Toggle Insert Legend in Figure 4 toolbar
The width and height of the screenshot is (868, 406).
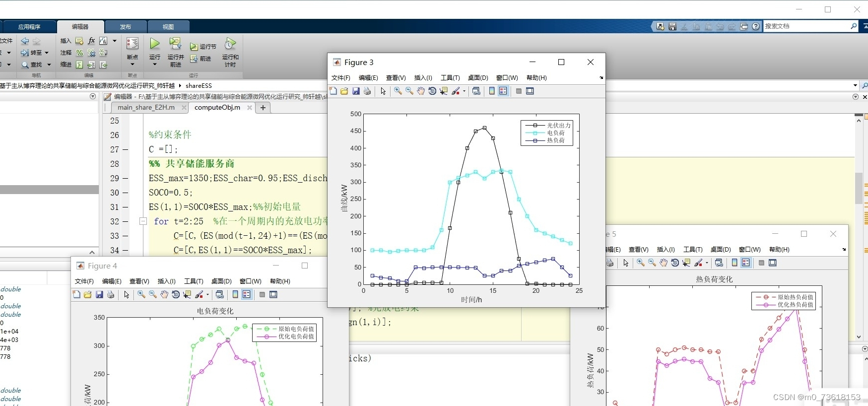247,294
